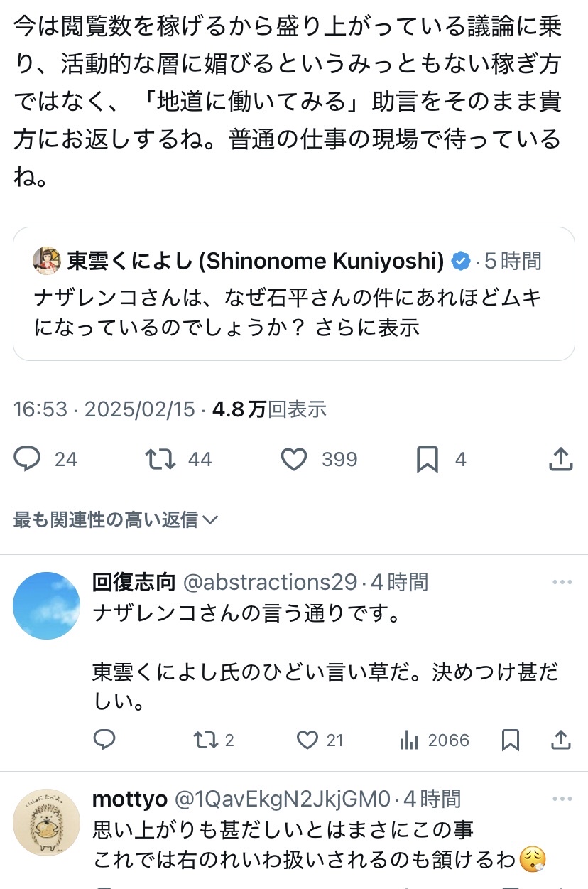Open the 回復志向 profile avatar
588x889 pixels.
pos(47,605)
